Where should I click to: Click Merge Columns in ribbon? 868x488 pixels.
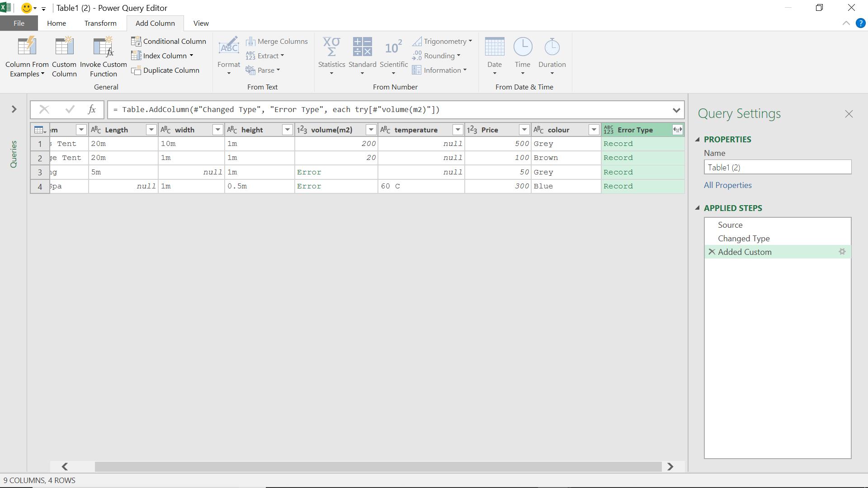277,41
